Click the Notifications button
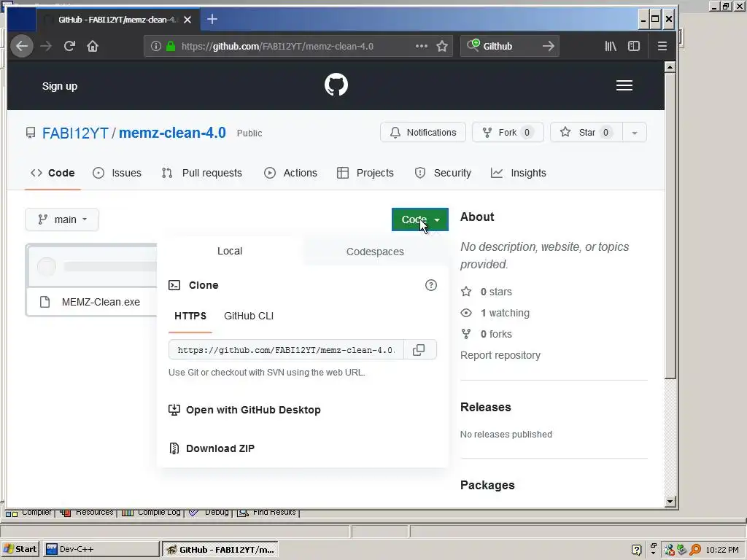This screenshot has width=747, height=560. [x=423, y=133]
